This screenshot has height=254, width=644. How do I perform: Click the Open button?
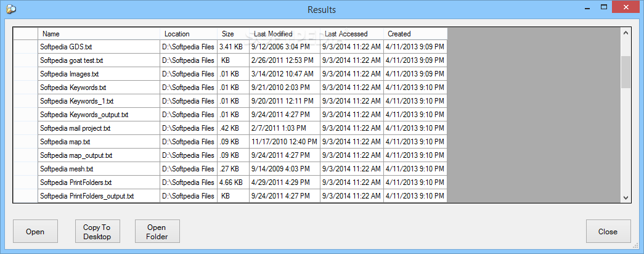click(35, 231)
